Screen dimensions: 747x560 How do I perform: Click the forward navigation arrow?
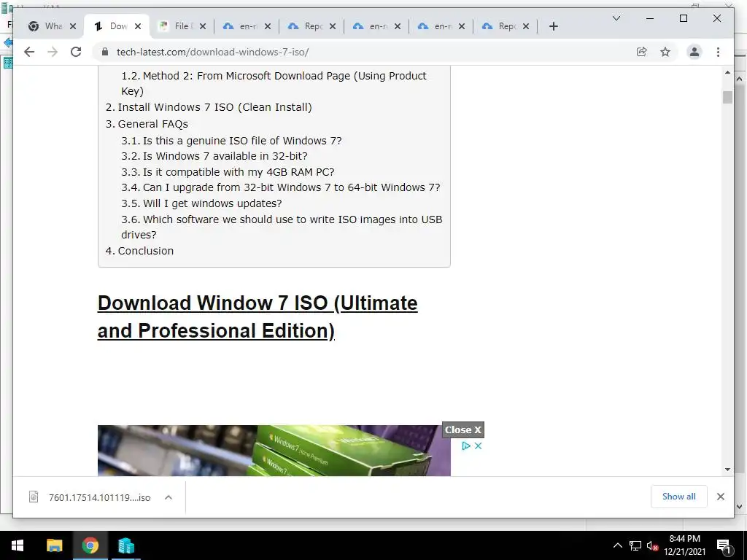[x=53, y=52]
